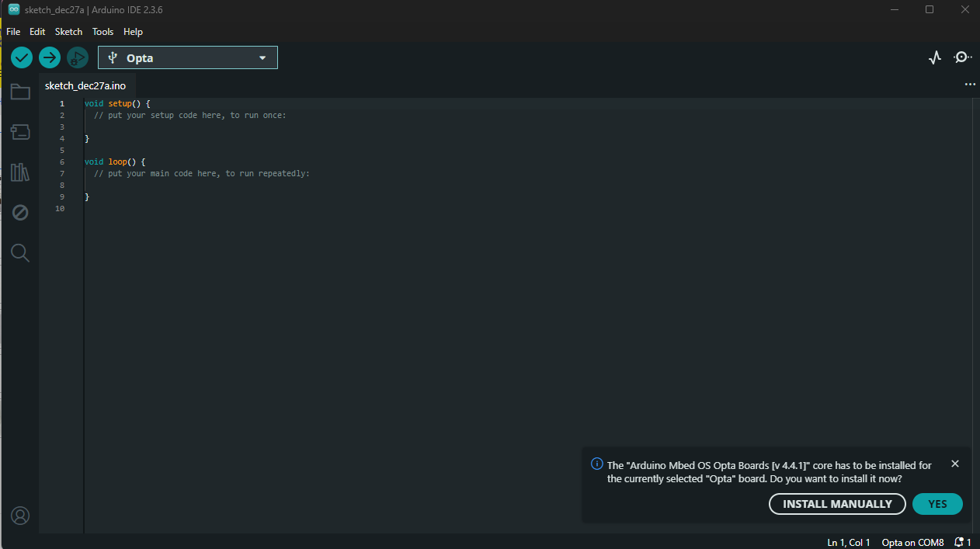Viewport: 980px width, 549px height.
Task: Open the Search sidebar panel
Action: [20, 252]
